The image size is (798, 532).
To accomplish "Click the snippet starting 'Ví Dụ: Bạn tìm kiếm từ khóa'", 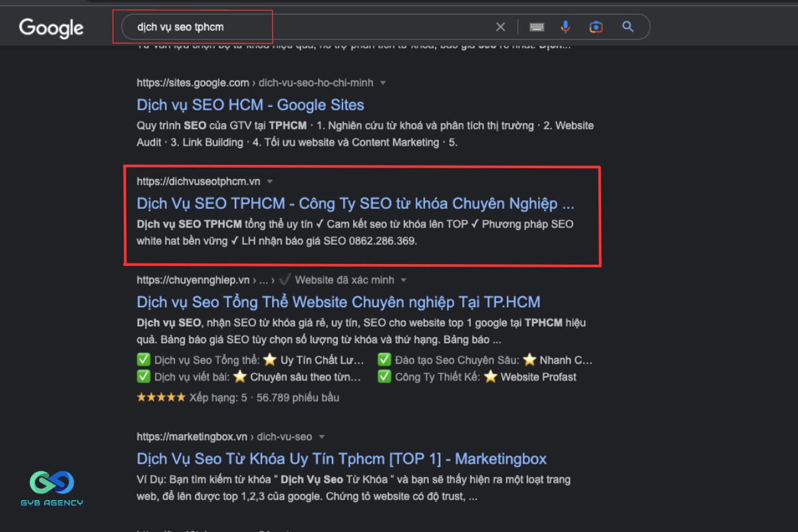I will click(354, 488).
